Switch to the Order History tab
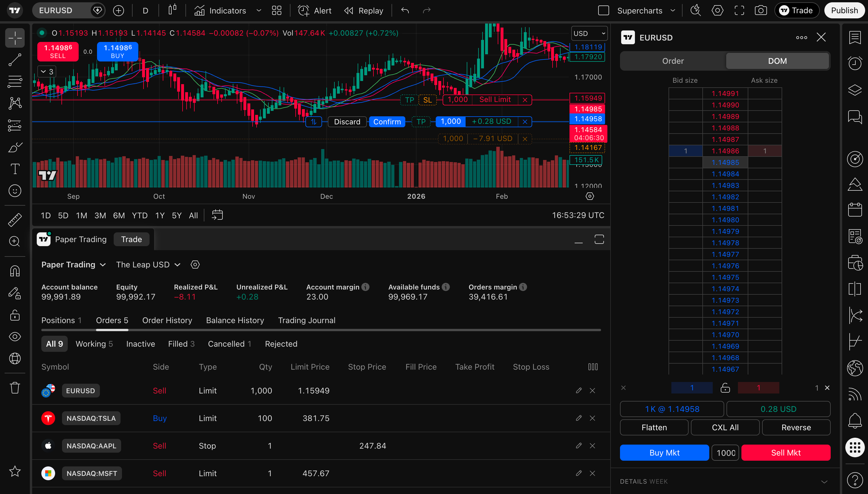868x494 pixels. point(167,320)
